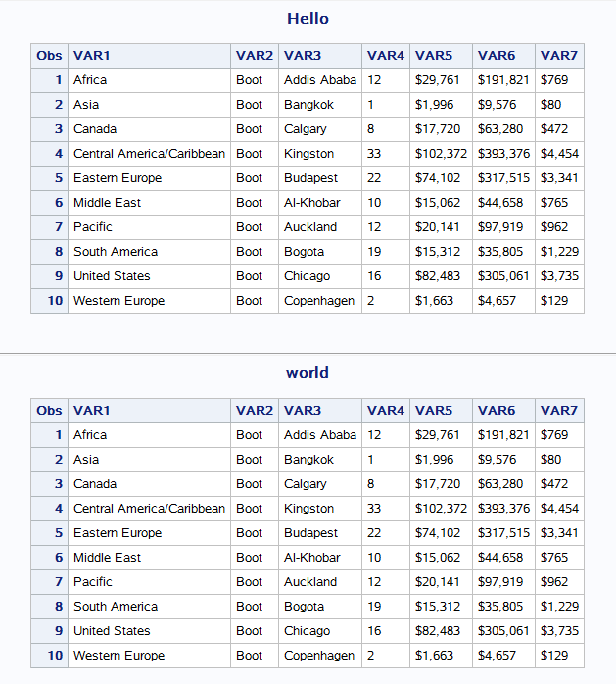This screenshot has height=684, width=616.
Task: Click the VAR5 header in the Hello table
Action: click(441, 56)
